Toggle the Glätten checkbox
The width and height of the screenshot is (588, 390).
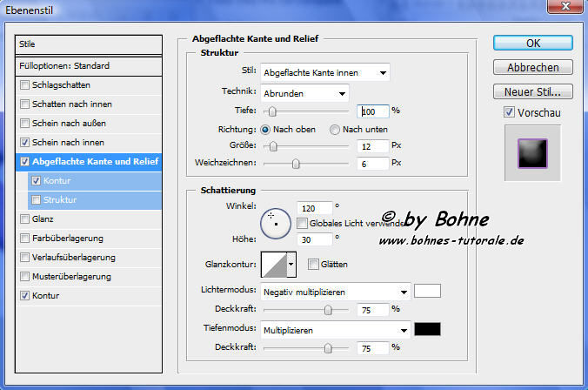point(313,264)
